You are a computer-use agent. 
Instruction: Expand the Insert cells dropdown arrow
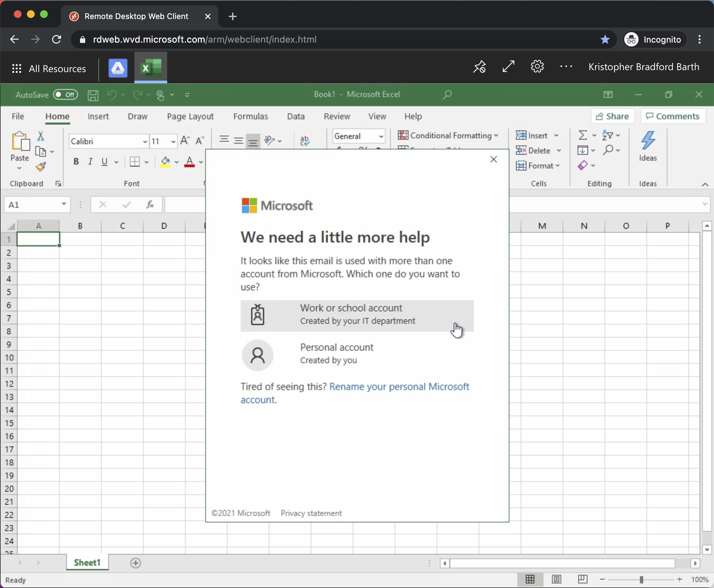(556, 135)
